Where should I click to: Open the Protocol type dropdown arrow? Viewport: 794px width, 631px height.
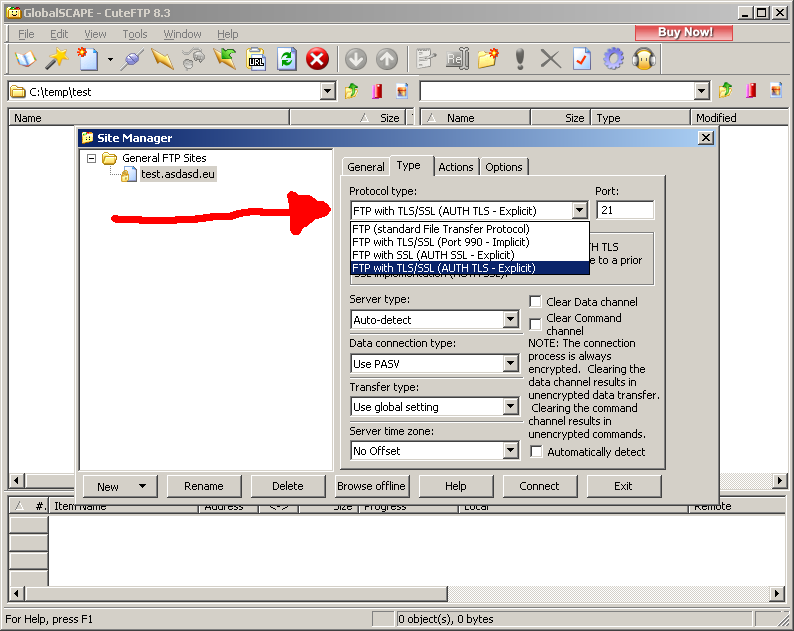point(580,210)
